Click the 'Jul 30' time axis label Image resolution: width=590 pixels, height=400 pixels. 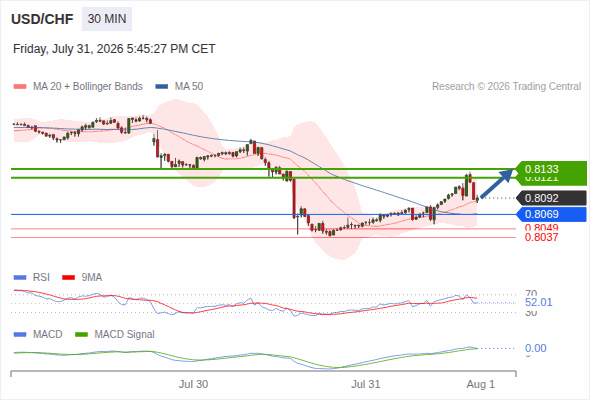pyautogui.click(x=193, y=384)
